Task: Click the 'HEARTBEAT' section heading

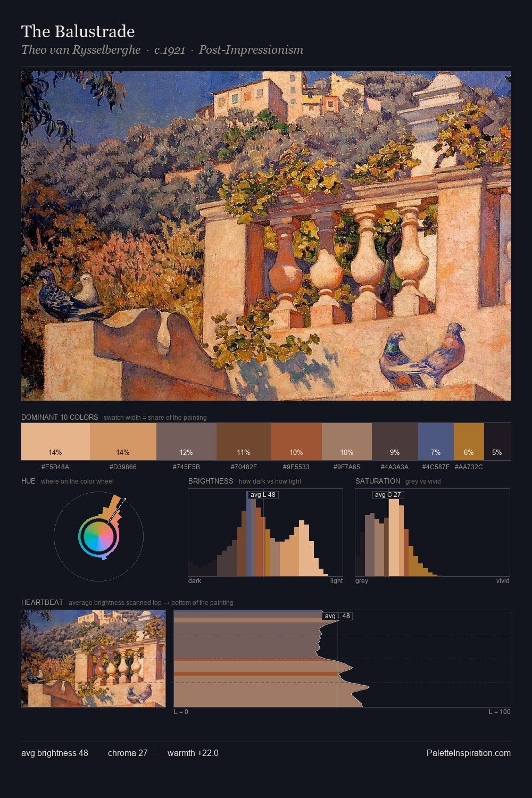Action: point(42,602)
